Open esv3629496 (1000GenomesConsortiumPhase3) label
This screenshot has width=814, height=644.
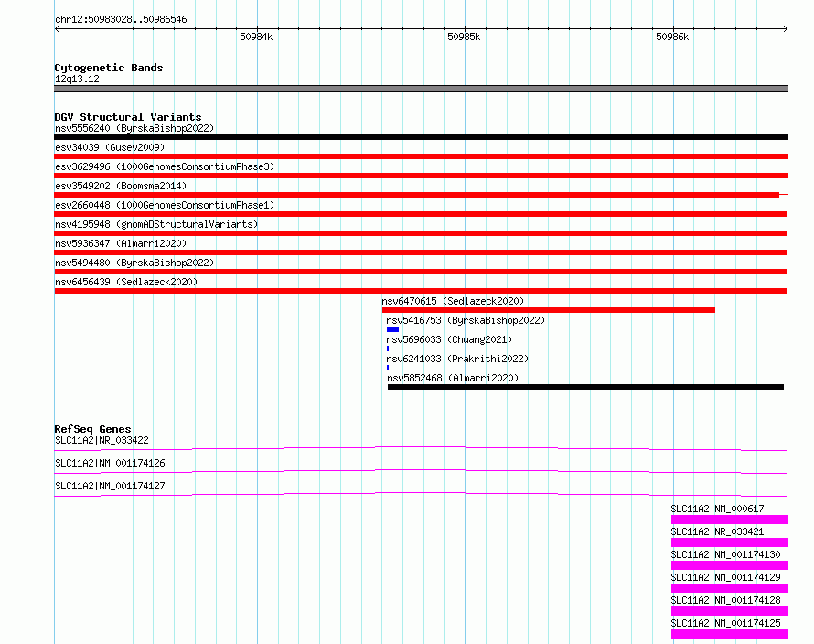[x=165, y=166]
